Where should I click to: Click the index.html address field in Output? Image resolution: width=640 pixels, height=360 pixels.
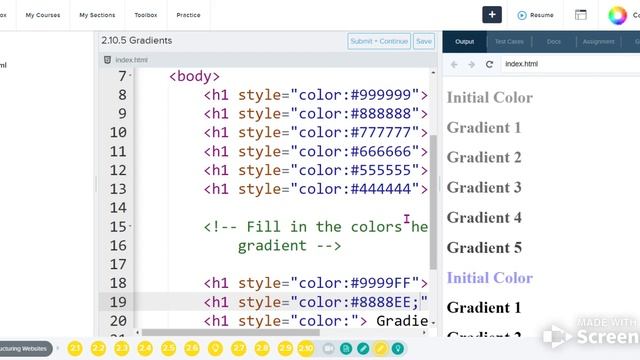[571, 64]
